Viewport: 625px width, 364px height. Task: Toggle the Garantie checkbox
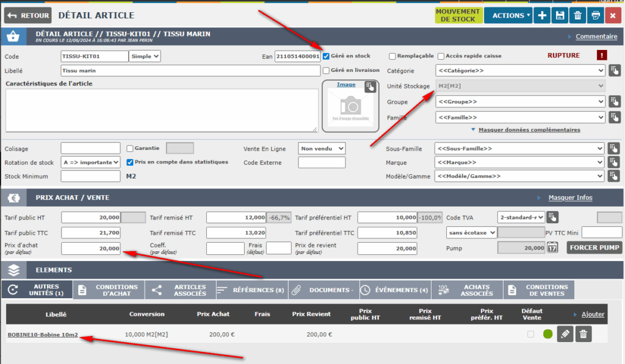click(130, 148)
